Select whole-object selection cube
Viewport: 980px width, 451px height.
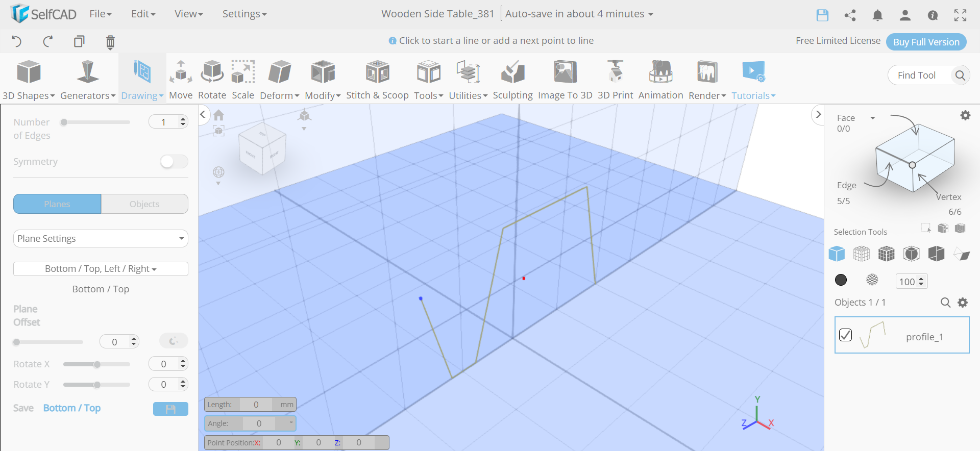[x=837, y=254]
